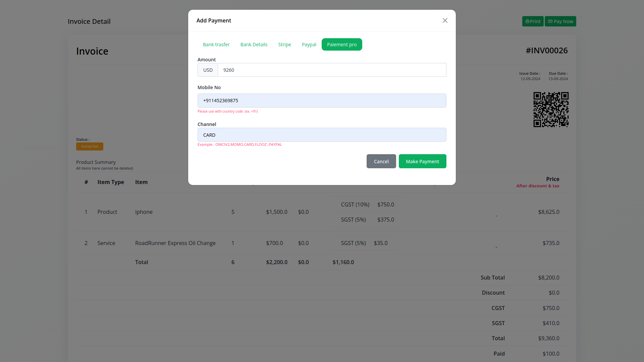Click the Price column header

click(x=552, y=179)
